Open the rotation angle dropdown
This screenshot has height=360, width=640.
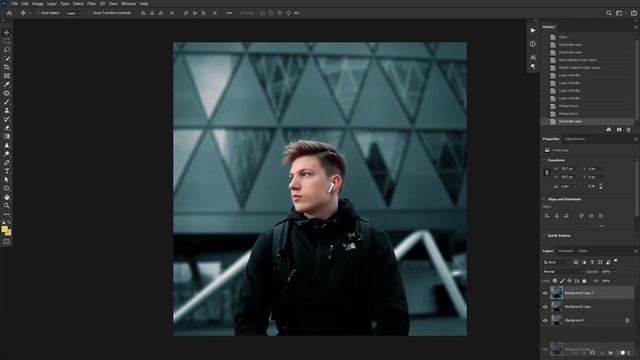coord(575,187)
